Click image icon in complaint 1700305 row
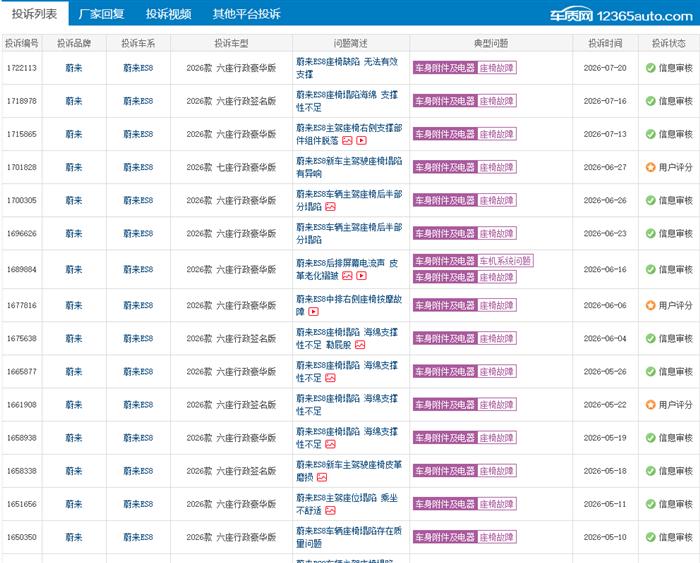This screenshot has width=700, height=563. [330, 207]
